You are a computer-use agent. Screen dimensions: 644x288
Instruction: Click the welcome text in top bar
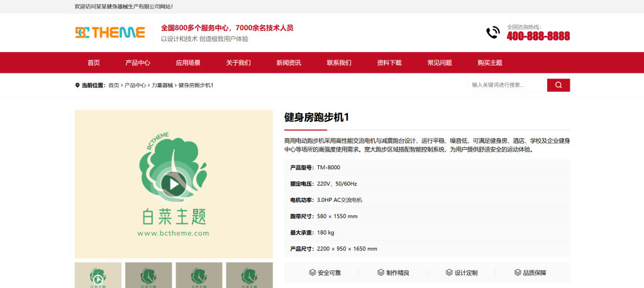pyautogui.click(x=124, y=6)
